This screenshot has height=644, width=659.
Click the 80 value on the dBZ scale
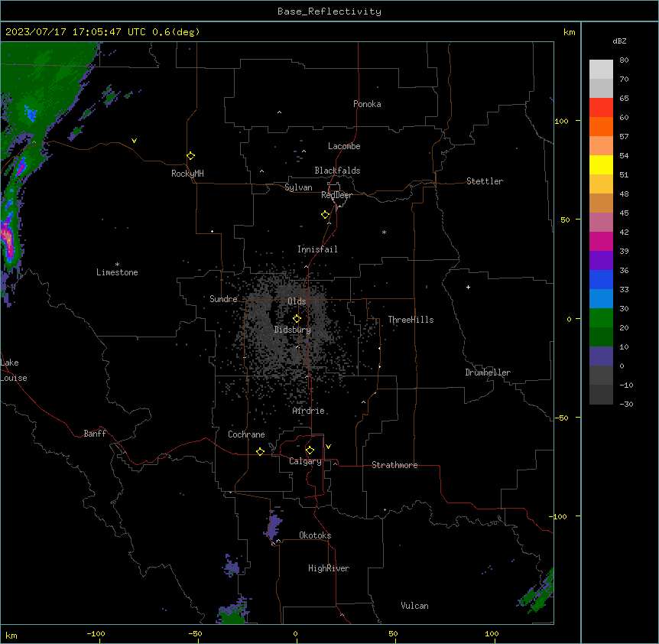(x=624, y=60)
